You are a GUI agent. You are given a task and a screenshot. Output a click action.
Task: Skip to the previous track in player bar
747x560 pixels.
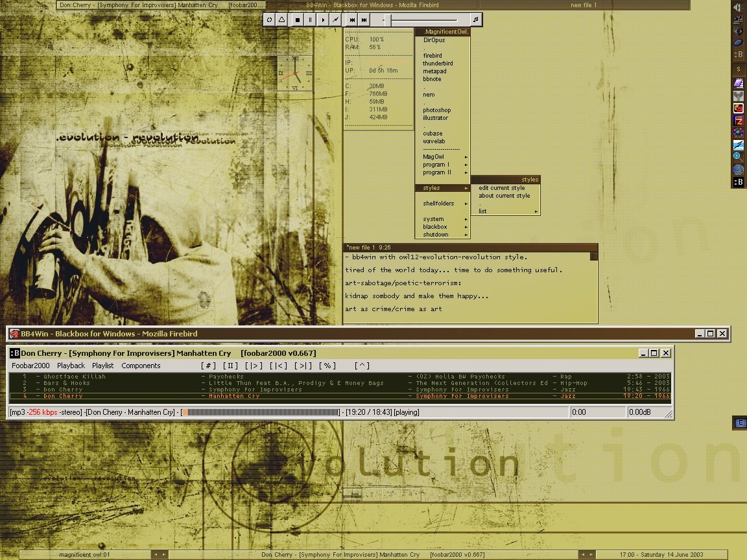[351, 19]
